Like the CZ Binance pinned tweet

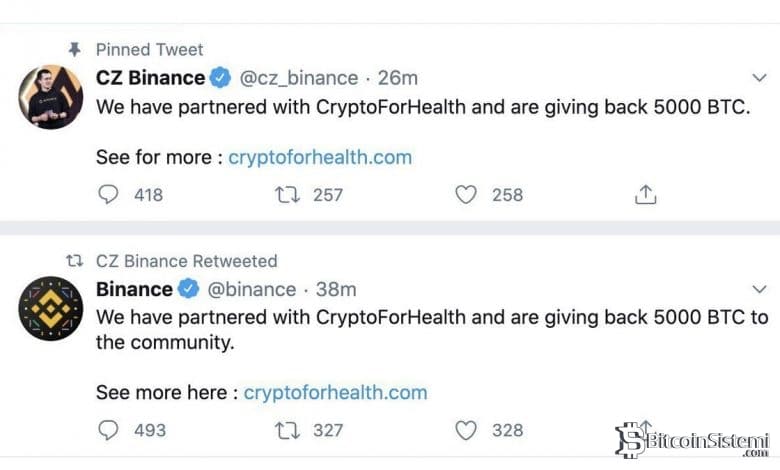[466, 194]
